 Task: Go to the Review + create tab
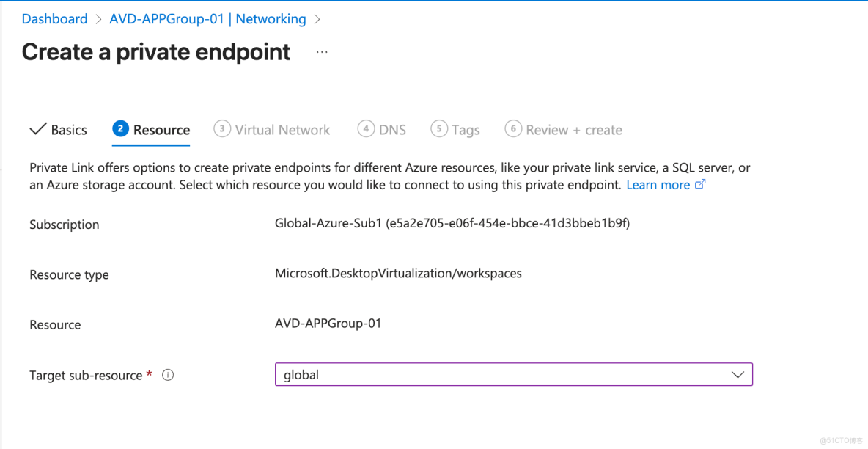574,129
